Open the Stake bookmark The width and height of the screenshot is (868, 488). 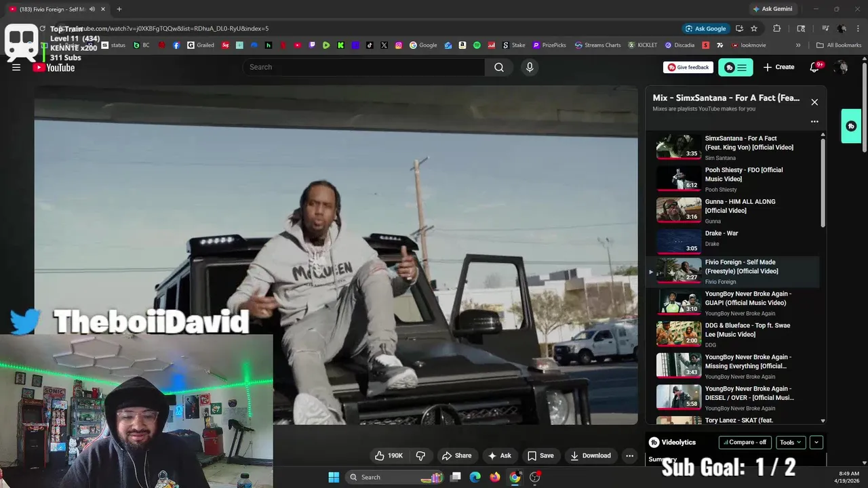(x=513, y=45)
